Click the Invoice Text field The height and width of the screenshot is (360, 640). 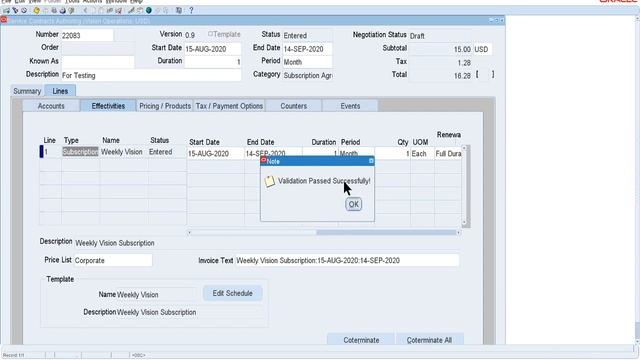(347, 260)
